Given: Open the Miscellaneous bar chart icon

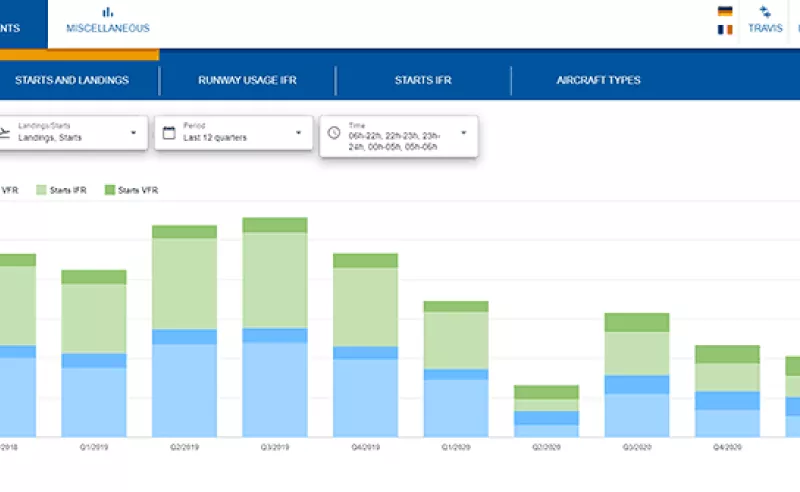Looking at the screenshot, I should pos(108,12).
